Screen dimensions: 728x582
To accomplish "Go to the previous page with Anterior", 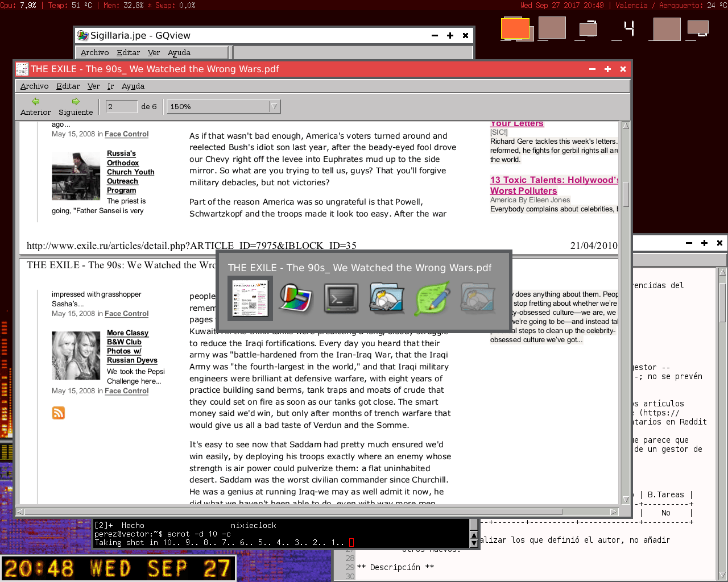I will (x=35, y=106).
